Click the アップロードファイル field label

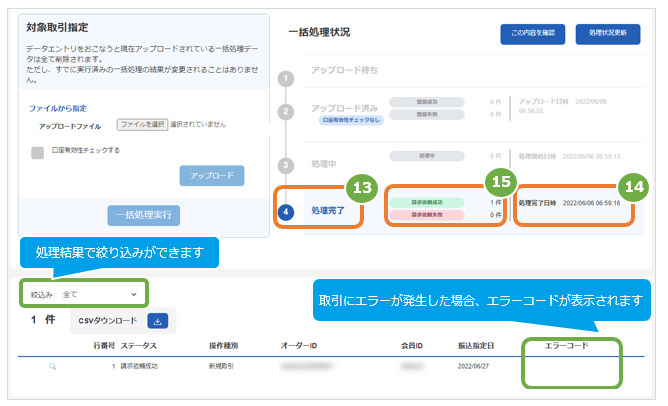(70, 127)
